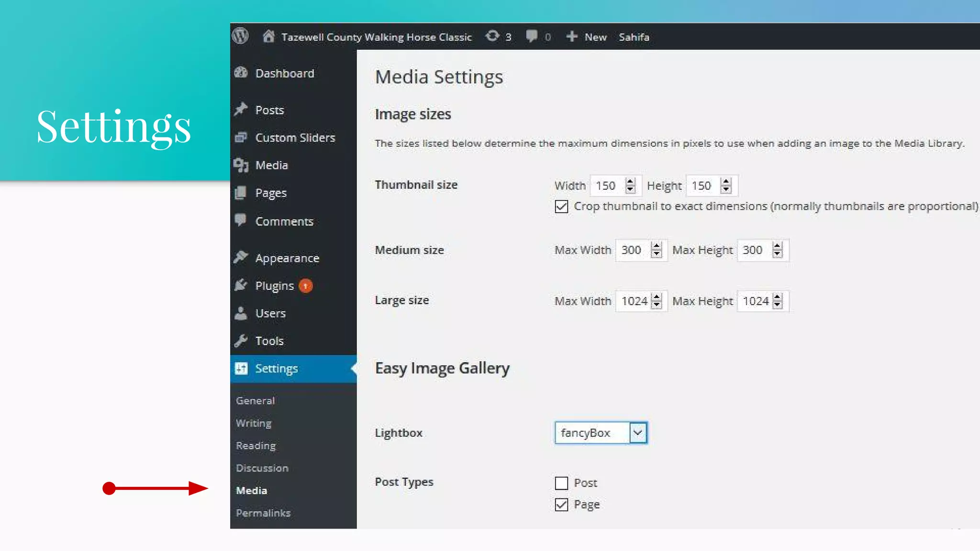The height and width of the screenshot is (551, 980).
Task: Click the home icon beside site name
Action: click(268, 36)
